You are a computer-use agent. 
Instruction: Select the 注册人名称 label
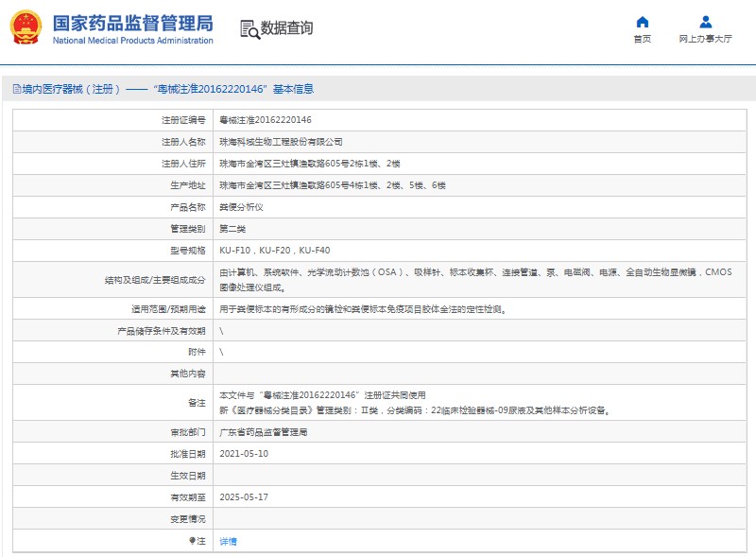pos(183,142)
